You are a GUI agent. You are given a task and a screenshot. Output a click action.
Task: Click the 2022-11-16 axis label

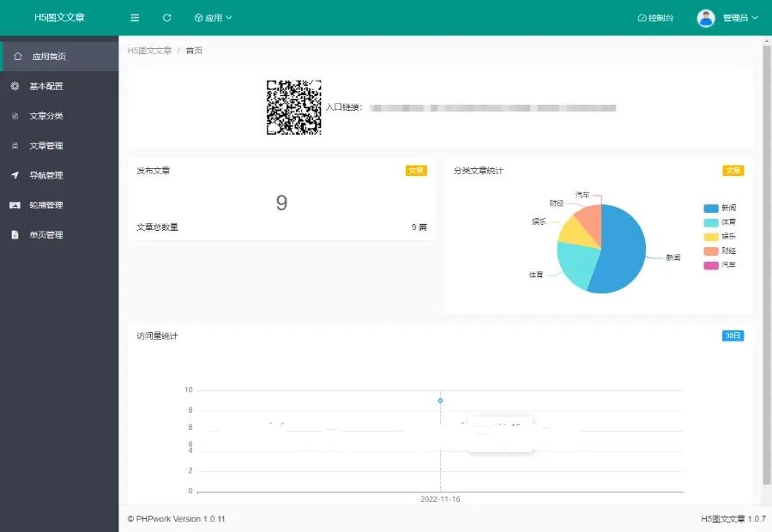(x=440, y=499)
